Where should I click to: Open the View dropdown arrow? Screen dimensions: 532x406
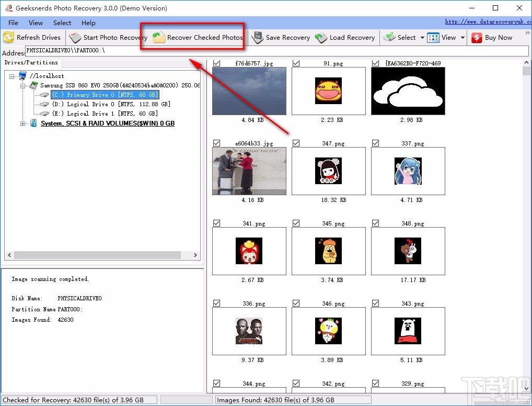[x=462, y=38]
